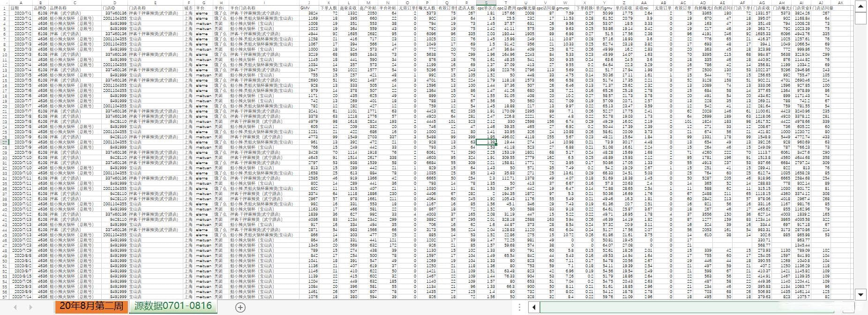Click the select-all corner of the sheet
Image resolution: width=868 pixels, height=315 pixels.
4,3
